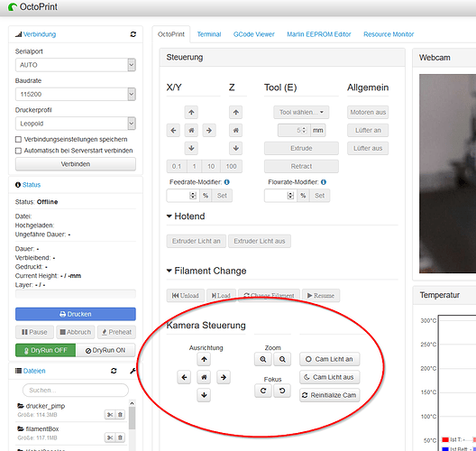The image size is (476, 451).
Task: Refresh the Dateien file list
Action: (x=114, y=371)
